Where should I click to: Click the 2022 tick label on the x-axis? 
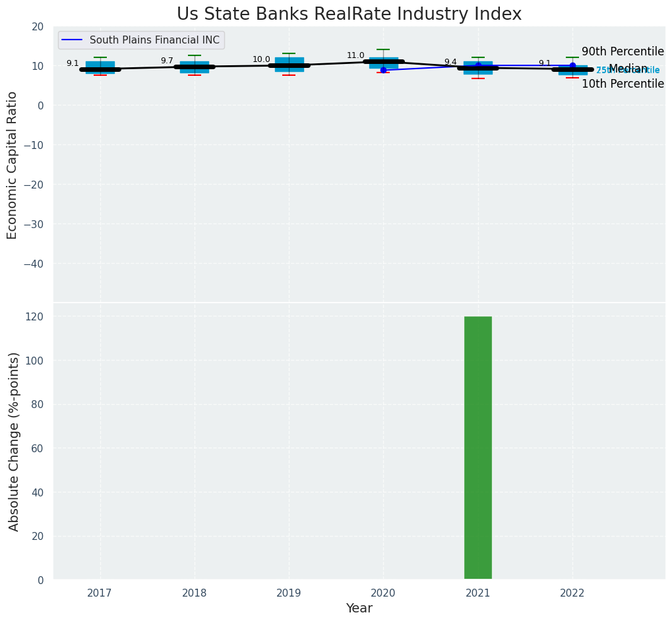[x=572, y=593]
